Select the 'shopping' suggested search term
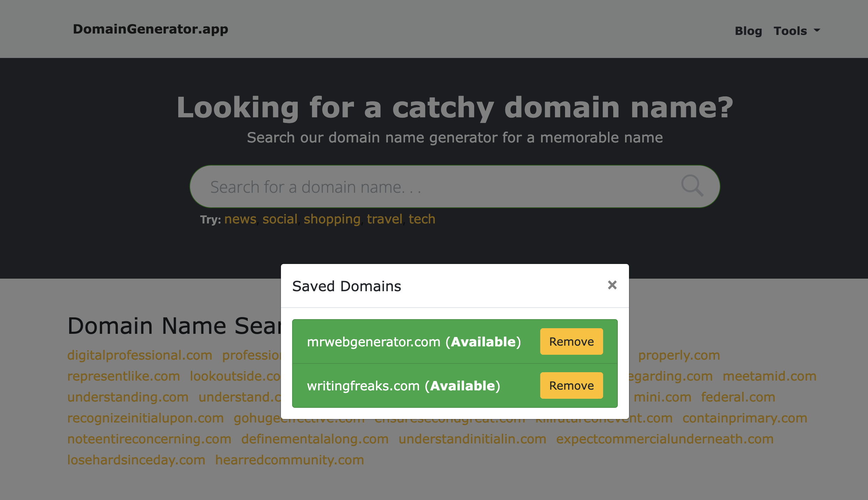This screenshot has height=500, width=868. [332, 219]
